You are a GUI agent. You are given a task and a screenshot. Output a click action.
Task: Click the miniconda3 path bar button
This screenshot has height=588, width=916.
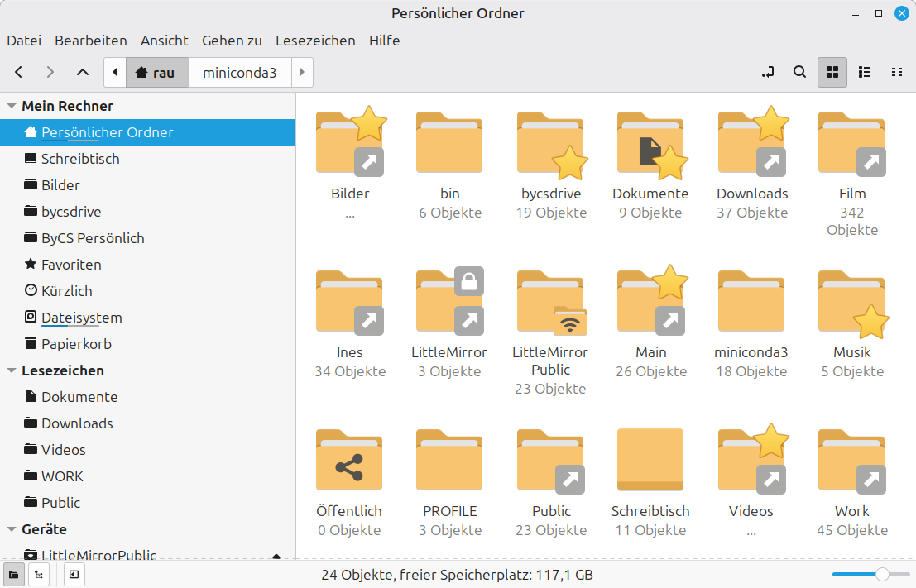point(239,73)
